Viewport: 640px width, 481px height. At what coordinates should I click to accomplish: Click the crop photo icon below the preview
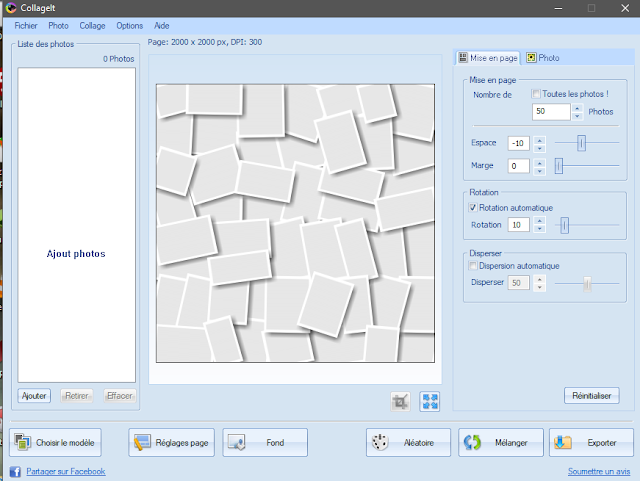[x=400, y=402]
